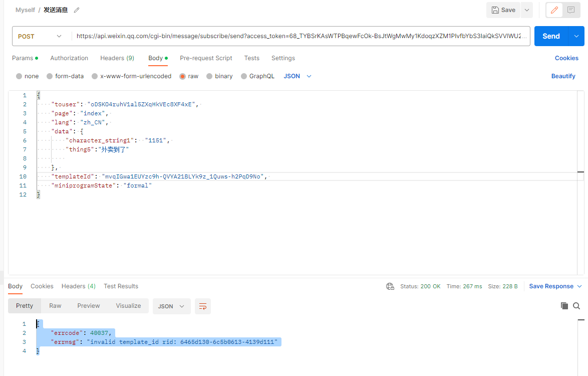Expand the Send button options arrow
The height and width of the screenshot is (376, 588).
pos(576,36)
